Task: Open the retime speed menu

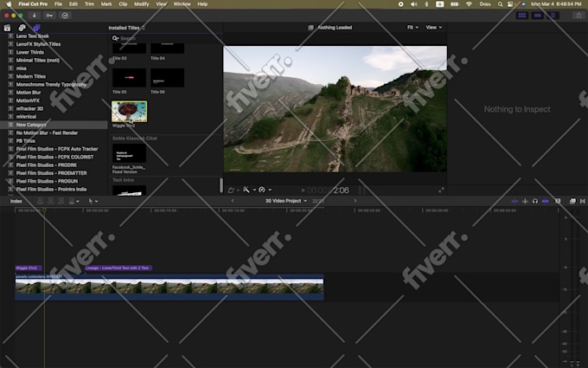Action: 265,190
